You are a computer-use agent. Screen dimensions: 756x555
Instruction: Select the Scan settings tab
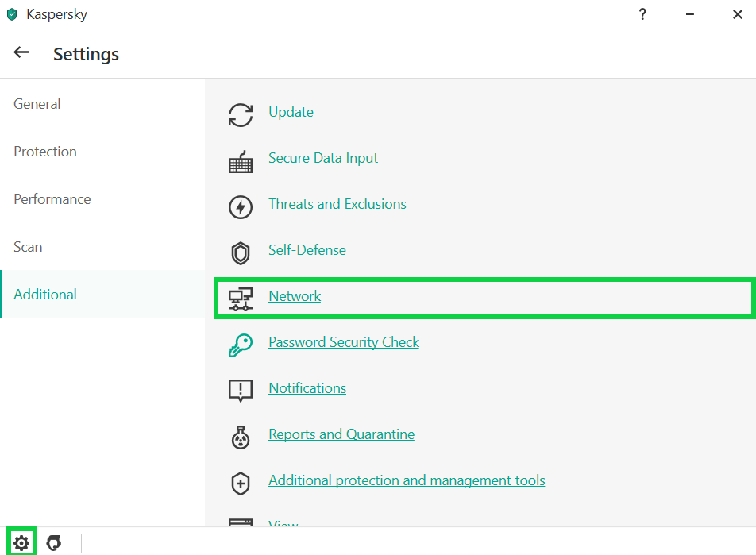coord(28,247)
